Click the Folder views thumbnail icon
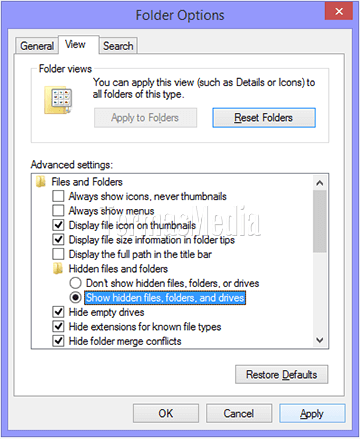The height and width of the screenshot is (439, 360). coord(58,100)
